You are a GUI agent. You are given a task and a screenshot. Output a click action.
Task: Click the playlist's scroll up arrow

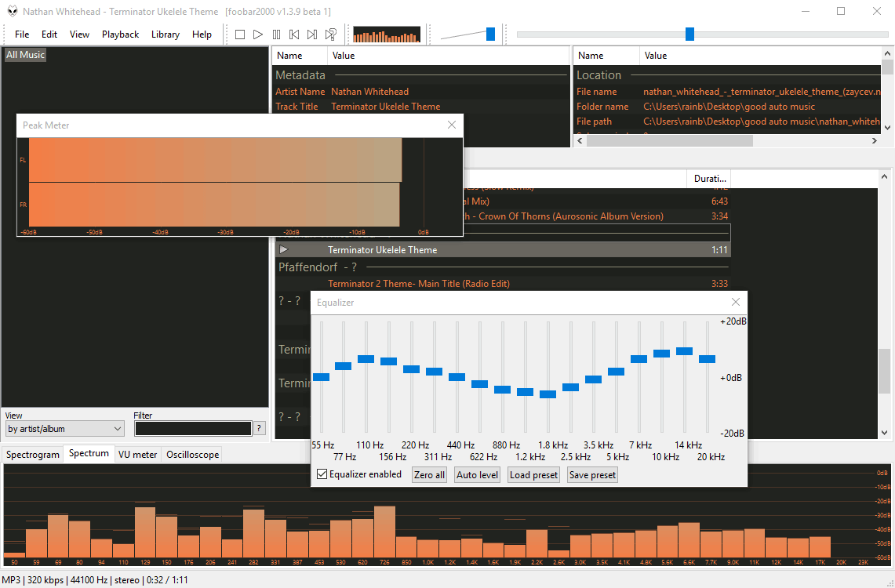coord(885,177)
